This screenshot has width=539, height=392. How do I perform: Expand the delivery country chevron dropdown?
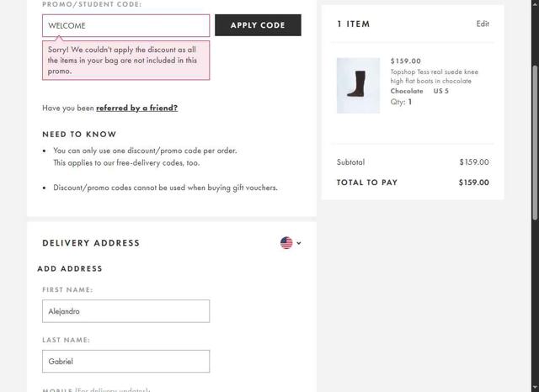click(x=299, y=243)
